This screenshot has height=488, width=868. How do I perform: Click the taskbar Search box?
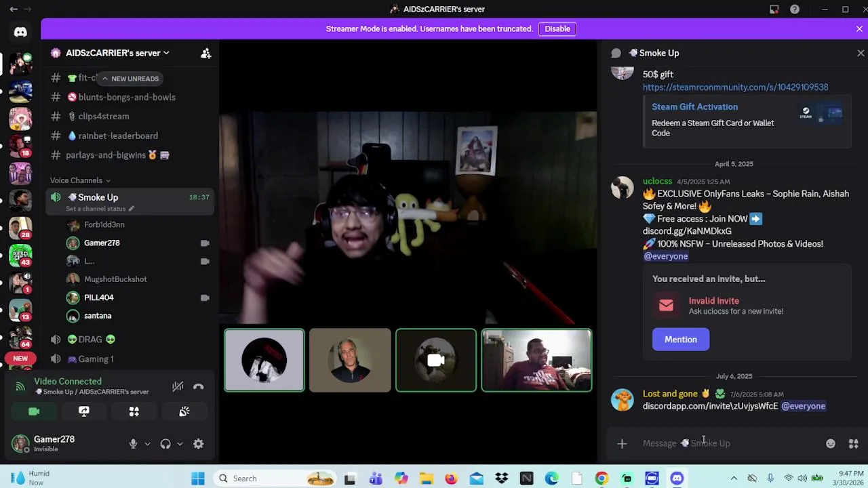276,479
